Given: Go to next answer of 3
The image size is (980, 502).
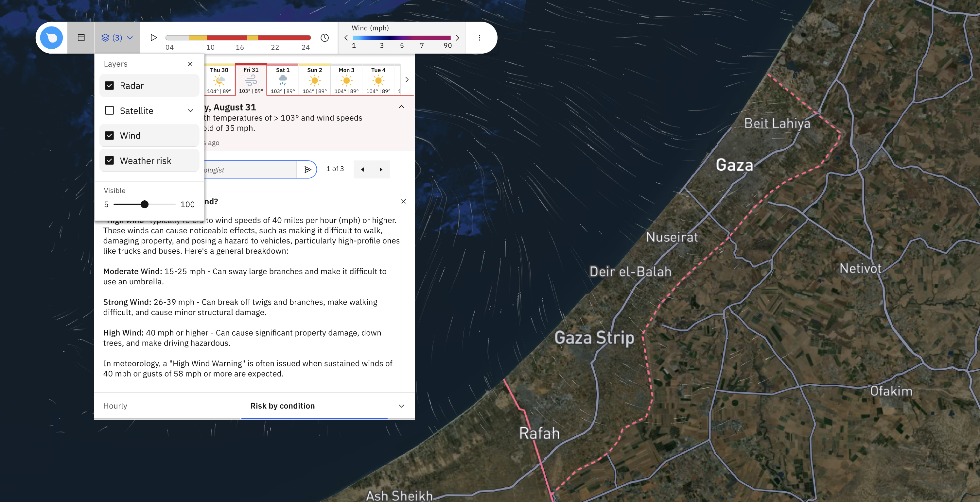Looking at the screenshot, I should pos(381,170).
